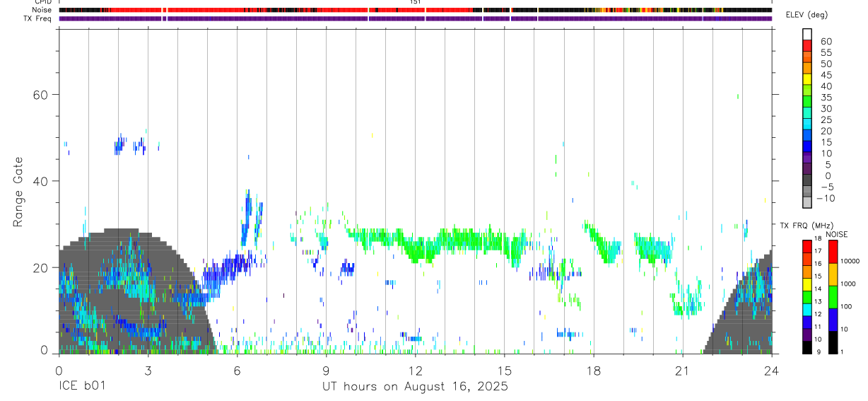Select the green ELEV swatch beside 35
The height and width of the screenshot is (401, 868).
tap(807, 101)
